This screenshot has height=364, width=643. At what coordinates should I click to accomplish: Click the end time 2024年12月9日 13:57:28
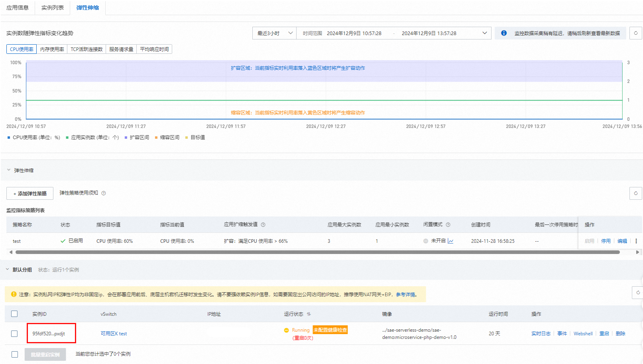(x=429, y=33)
